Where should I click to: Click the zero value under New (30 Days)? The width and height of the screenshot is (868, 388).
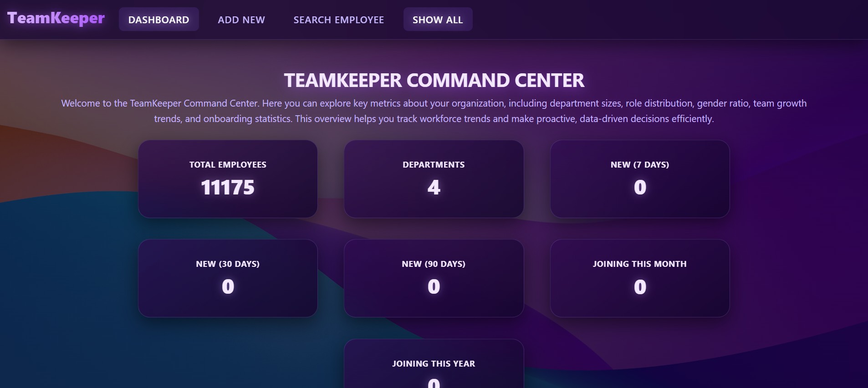click(x=228, y=287)
